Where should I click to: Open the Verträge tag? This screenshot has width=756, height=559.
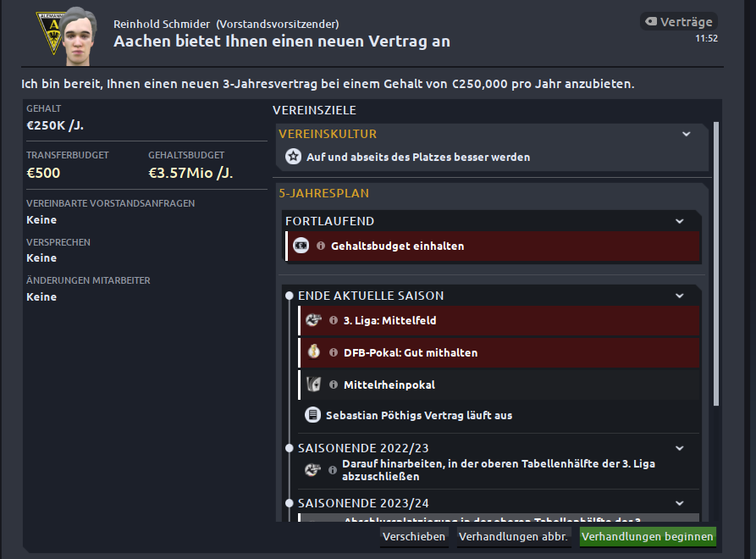pyautogui.click(x=678, y=22)
